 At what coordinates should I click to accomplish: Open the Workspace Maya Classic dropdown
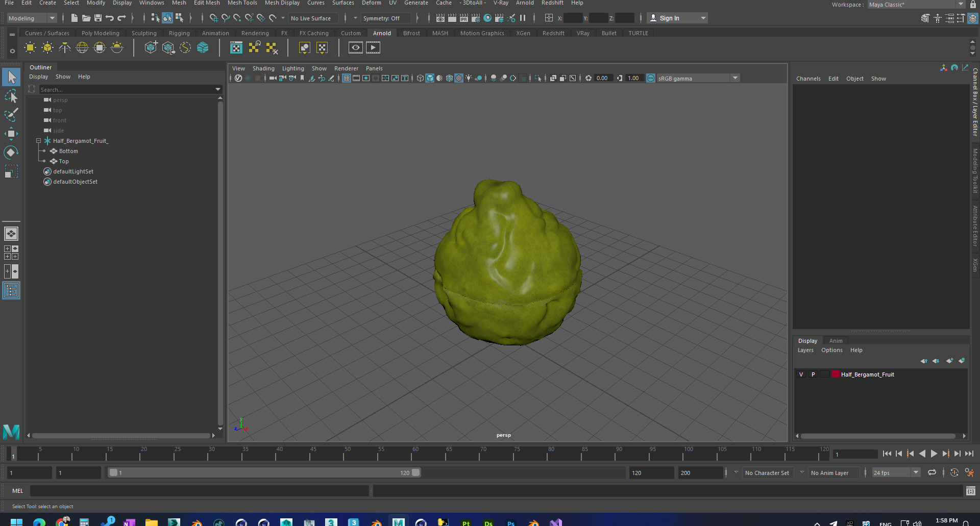coord(917,5)
